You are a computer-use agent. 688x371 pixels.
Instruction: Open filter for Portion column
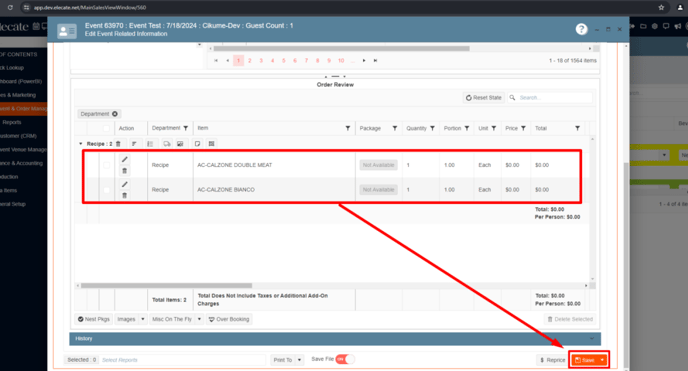(467, 128)
